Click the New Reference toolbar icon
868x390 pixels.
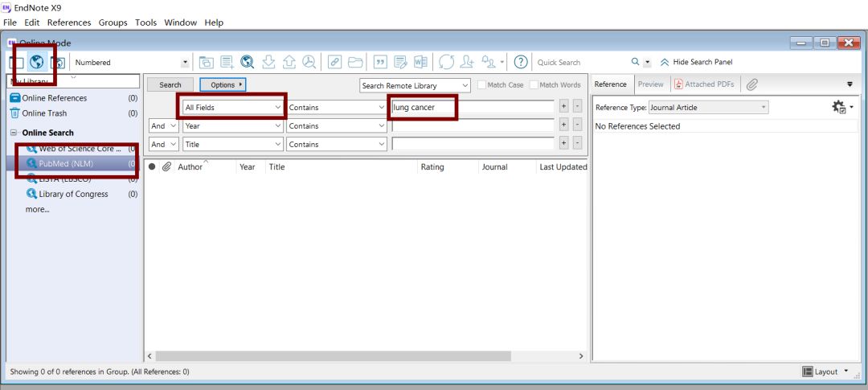(x=227, y=62)
